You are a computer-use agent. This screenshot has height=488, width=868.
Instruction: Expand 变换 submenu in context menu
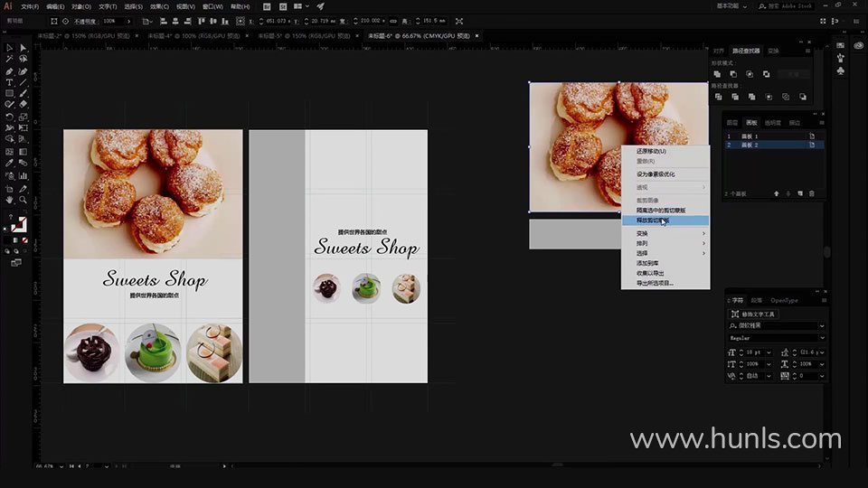665,233
